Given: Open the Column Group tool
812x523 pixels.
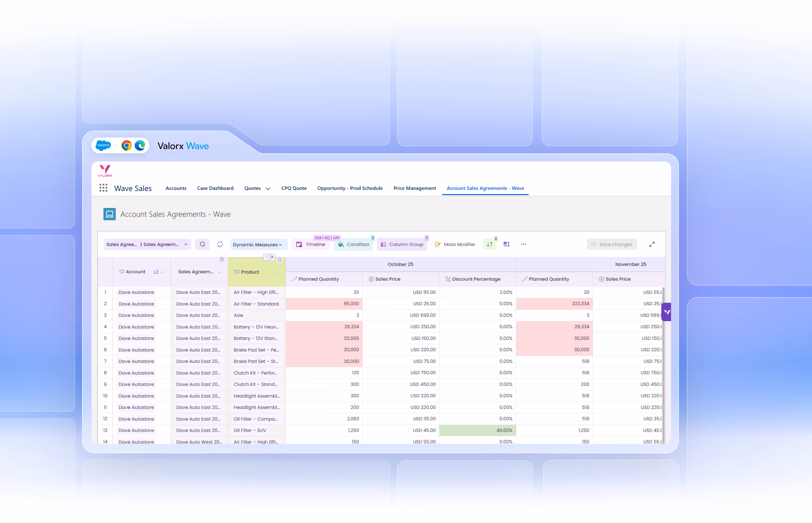Looking at the screenshot, I should click(x=402, y=244).
